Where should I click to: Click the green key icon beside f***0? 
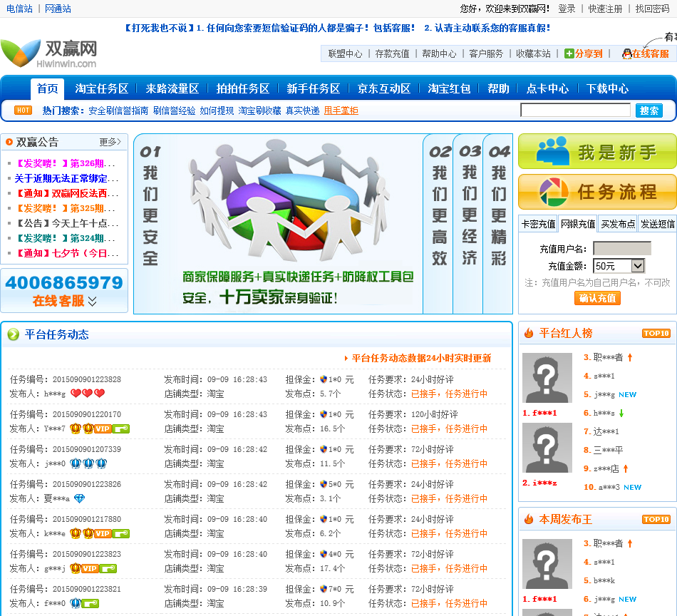coord(91,603)
